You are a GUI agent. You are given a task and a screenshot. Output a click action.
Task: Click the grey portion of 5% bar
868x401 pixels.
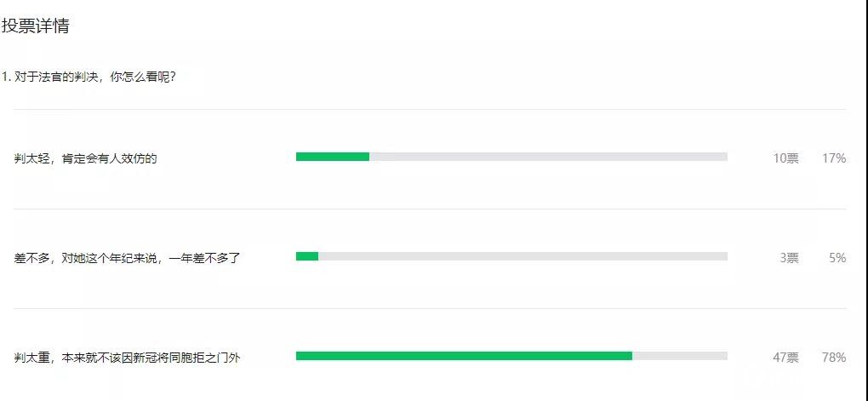pos(523,256)
